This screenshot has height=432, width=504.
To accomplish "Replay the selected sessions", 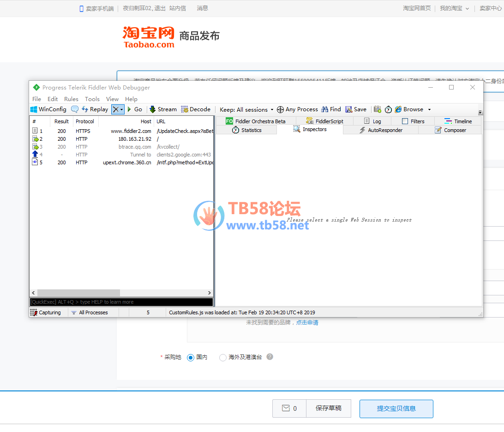I will (95, 109).
